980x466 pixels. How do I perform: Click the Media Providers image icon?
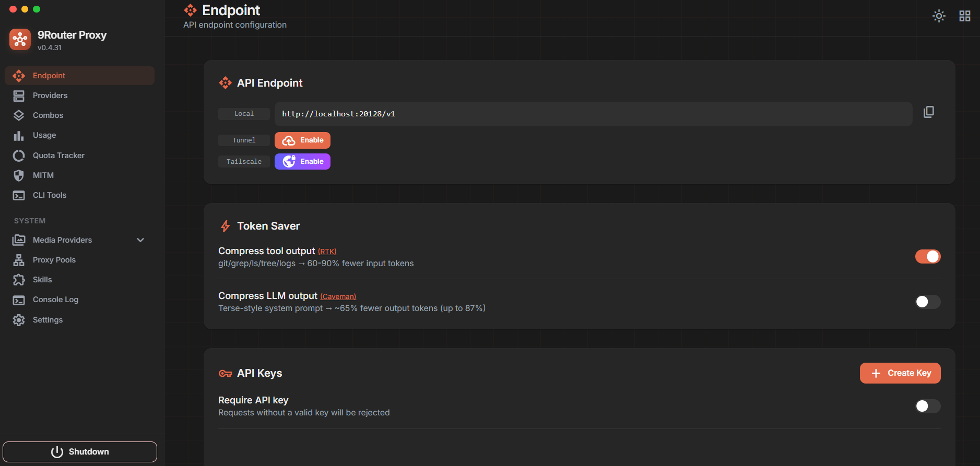pos(19,240)
